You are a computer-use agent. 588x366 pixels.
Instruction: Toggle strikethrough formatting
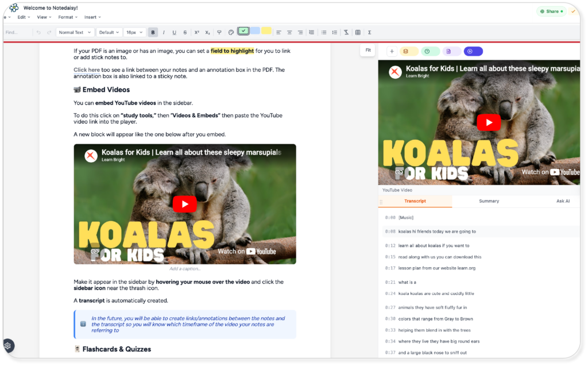pyautogui.click(x=185, y=33)
